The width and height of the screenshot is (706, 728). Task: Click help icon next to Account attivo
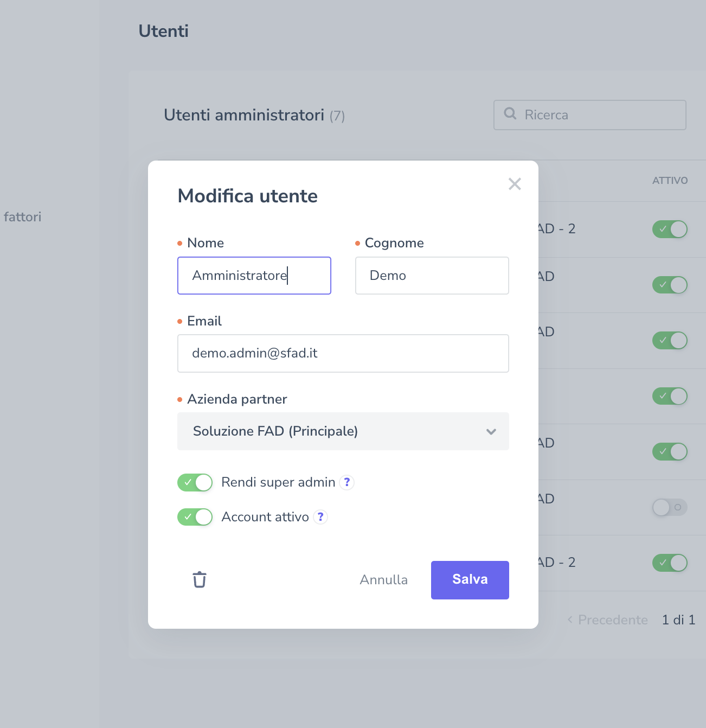pos(320,517)
